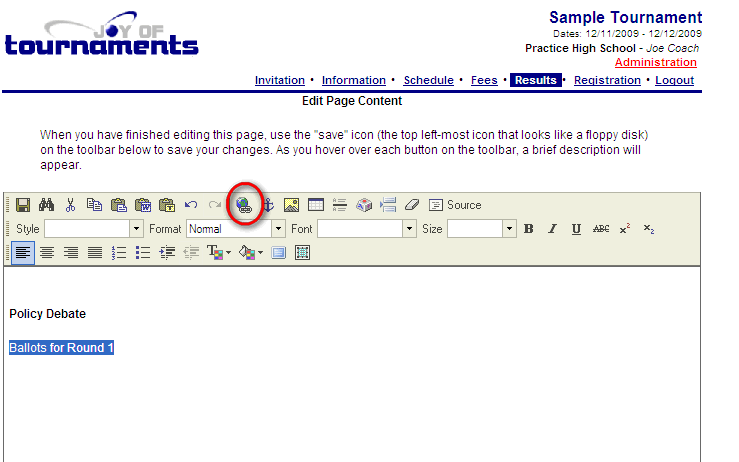Open the Registration page
The height and width of the screenshot is (462, 739).
[x=608, y=80]
